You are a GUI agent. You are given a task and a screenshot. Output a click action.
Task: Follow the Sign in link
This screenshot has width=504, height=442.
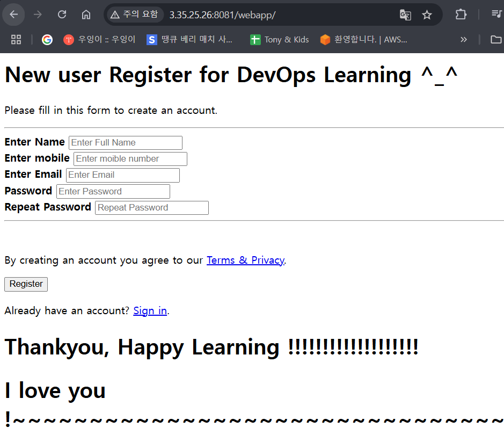point(150,311)
